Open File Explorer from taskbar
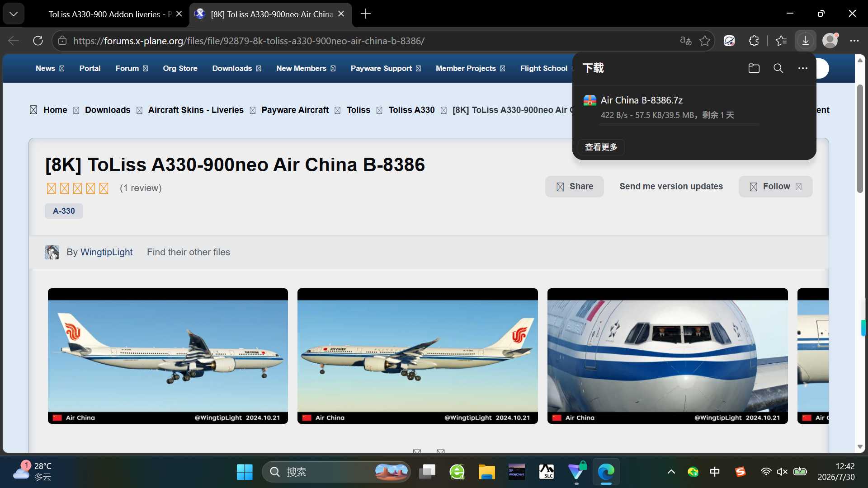This screenshot has height=488, width=868. point(487,472)
